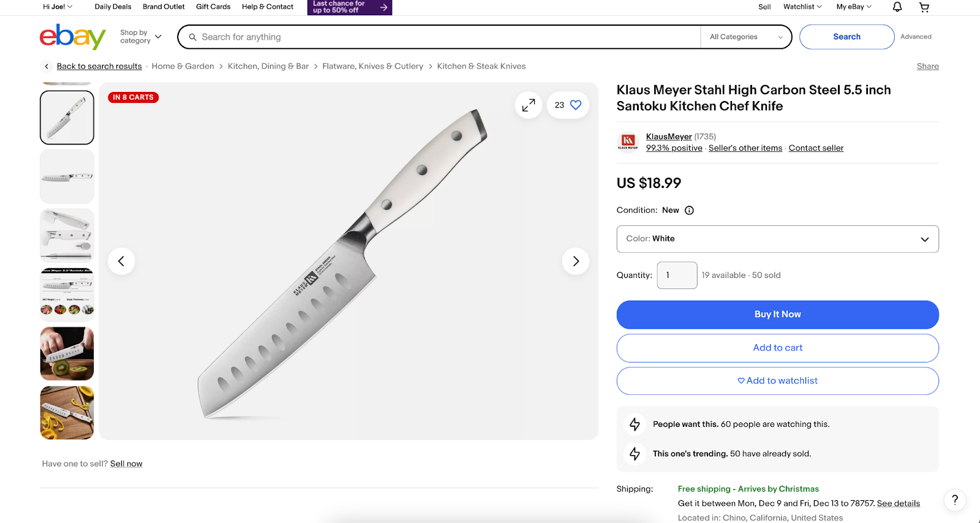
Task: Click the Quantity input field
Action: 676,275
